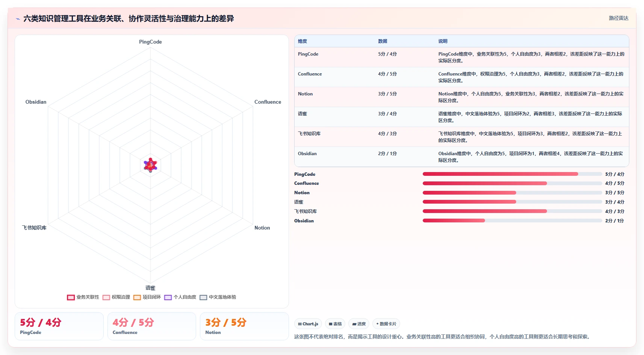Click the 2分 / 1分 cell in Obsidian row
This screenshot has height=355, width=644.
[387, 154]
